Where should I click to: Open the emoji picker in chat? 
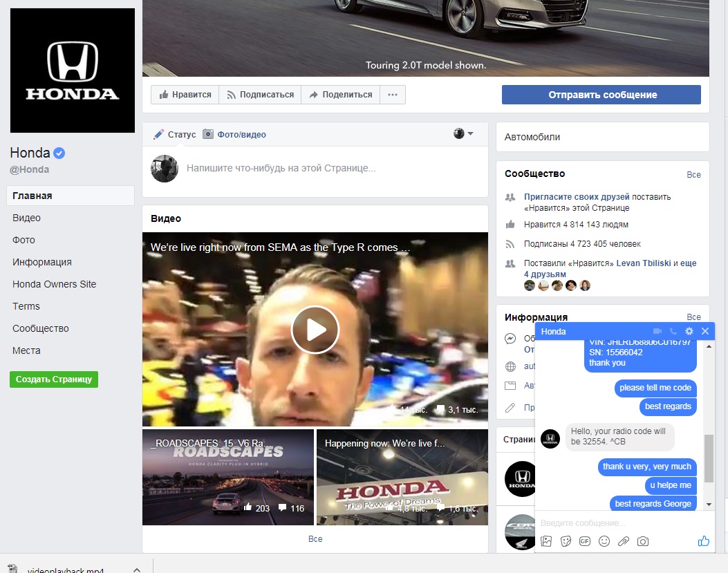(604, 541)
